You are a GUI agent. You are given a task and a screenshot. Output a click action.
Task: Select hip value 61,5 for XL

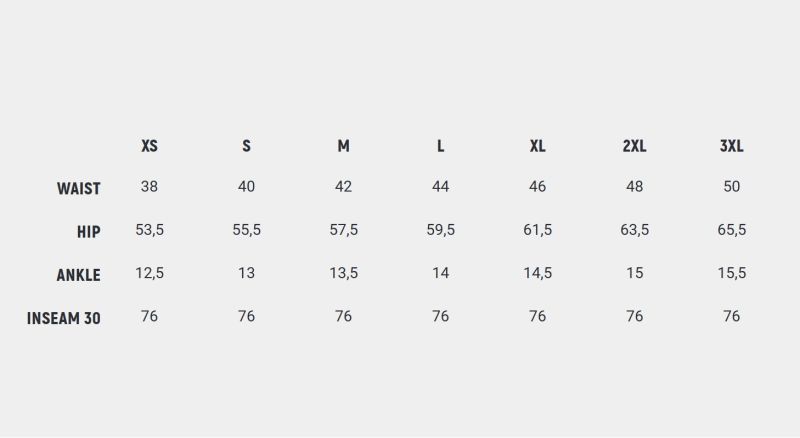point(537,230)
